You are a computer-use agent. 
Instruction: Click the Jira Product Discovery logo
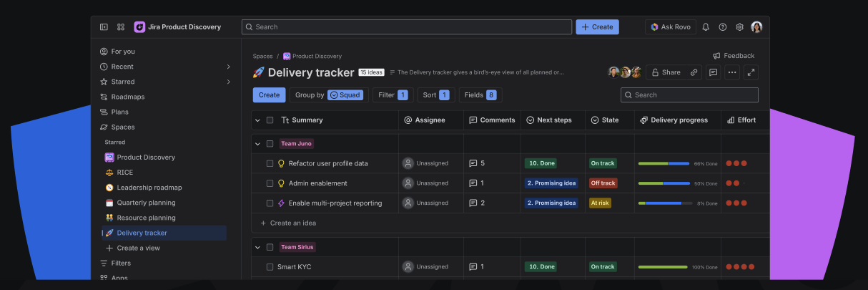tap(139, 27)
